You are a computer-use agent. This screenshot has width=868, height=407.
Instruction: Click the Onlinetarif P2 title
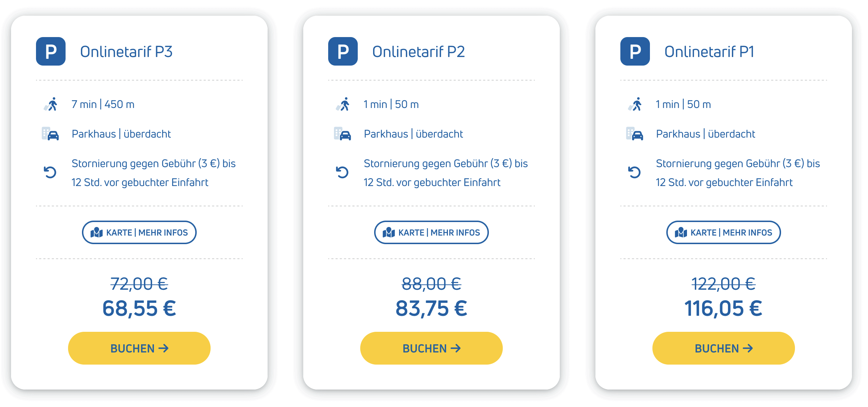click(x=418, y=52)
